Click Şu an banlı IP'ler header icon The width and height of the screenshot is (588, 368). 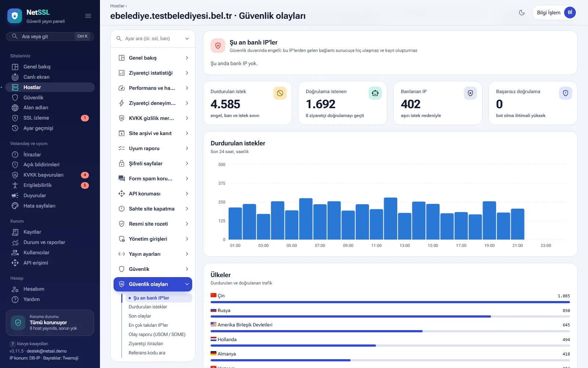pos(218,46)
